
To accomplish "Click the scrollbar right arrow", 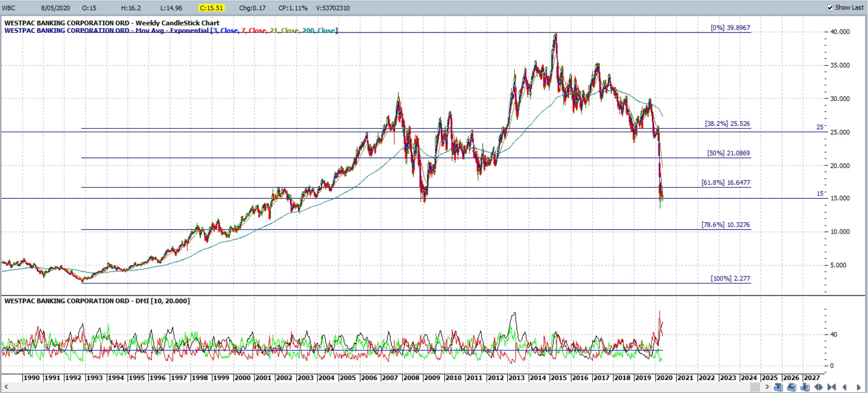I will [x=767, y=387].
